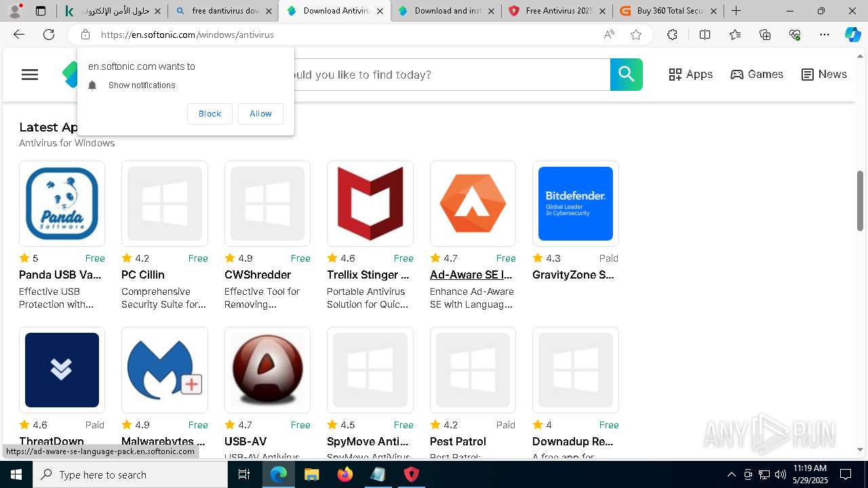
Task: Close the Download Antivirus tab
Action: (x=380, y=11)
